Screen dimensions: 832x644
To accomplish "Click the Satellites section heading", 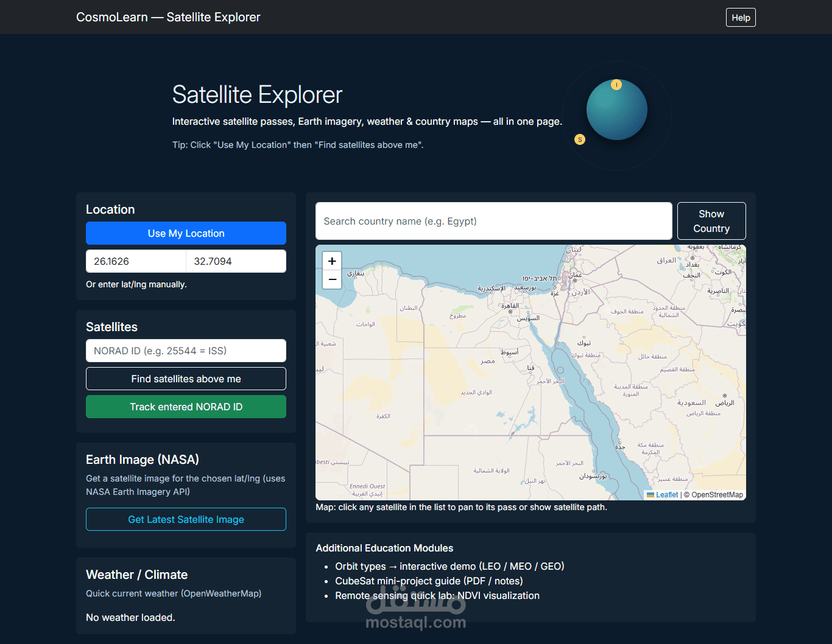I will click(x=111, y=327).
